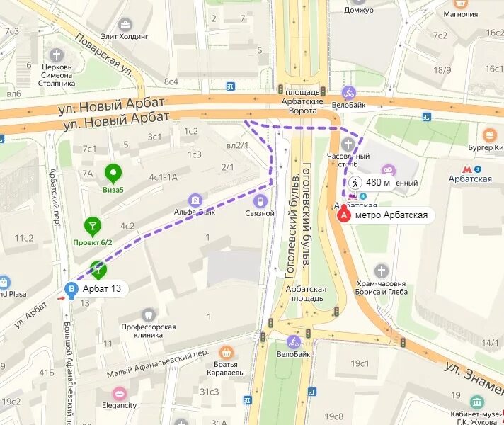Open the Бургер Кинг burger icon

coord(490,135)
